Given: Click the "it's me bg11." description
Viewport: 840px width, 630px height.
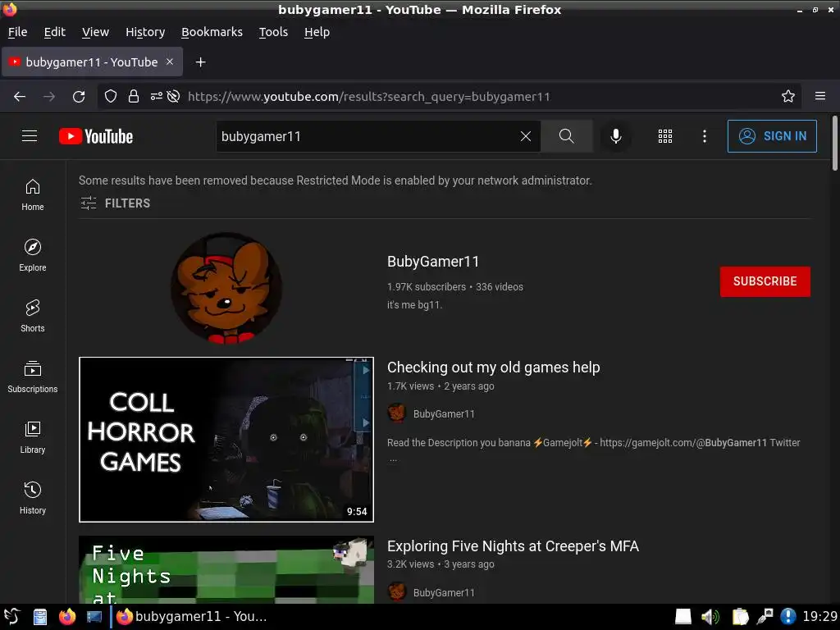Looking at the screenshot, I should 414,305.
